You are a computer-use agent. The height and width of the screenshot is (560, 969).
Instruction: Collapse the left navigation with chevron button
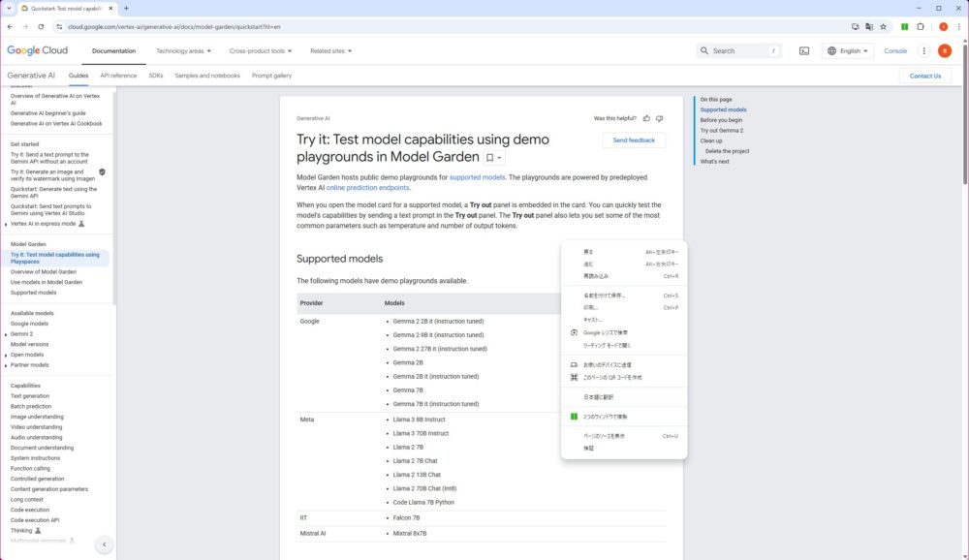coord(104,544)
